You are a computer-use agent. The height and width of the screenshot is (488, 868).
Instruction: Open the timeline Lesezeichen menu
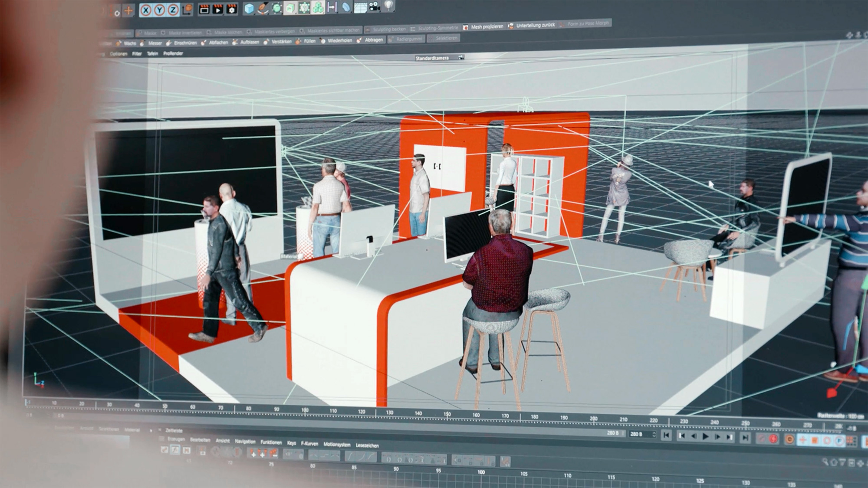pos(367,445)
